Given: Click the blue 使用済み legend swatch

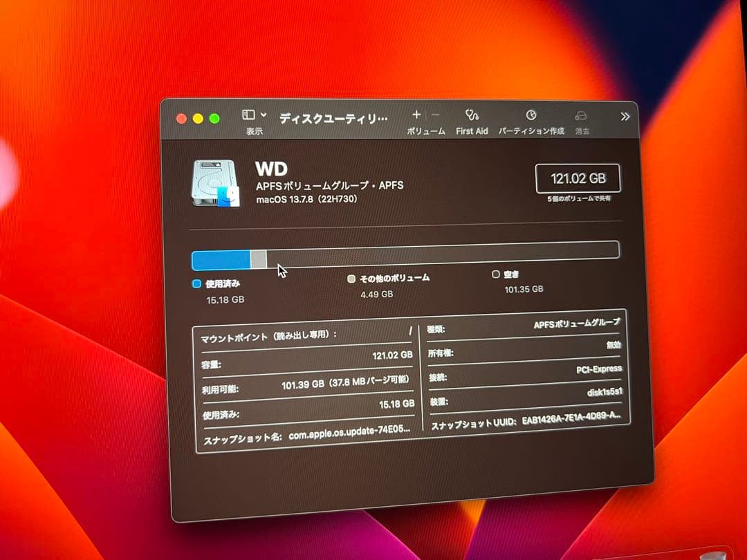Looking at the screenshot, I should tap(196, 284).
